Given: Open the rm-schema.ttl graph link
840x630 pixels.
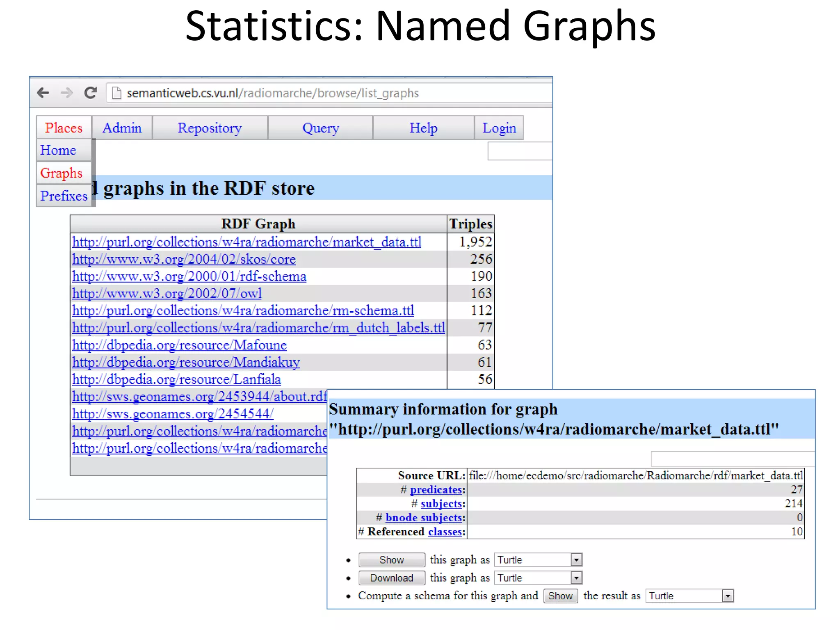Looking at the screenshot, I should coord(243,310).
